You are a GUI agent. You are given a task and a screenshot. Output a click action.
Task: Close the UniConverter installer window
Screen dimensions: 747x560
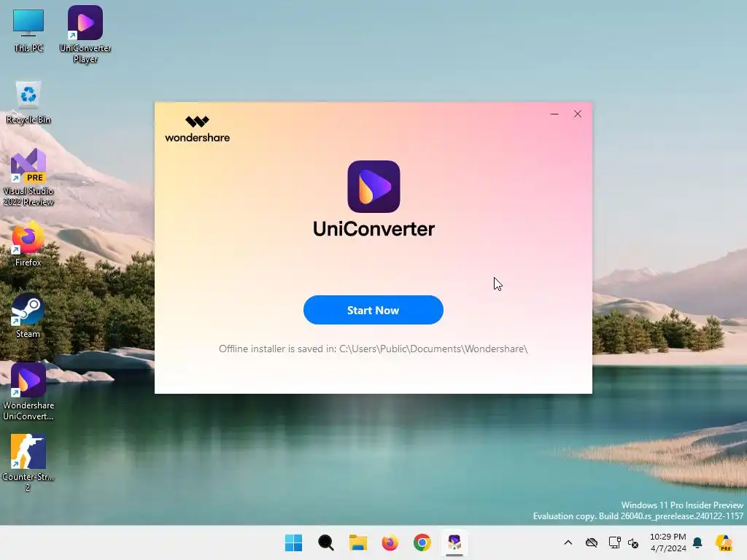[x=578, y=114]
